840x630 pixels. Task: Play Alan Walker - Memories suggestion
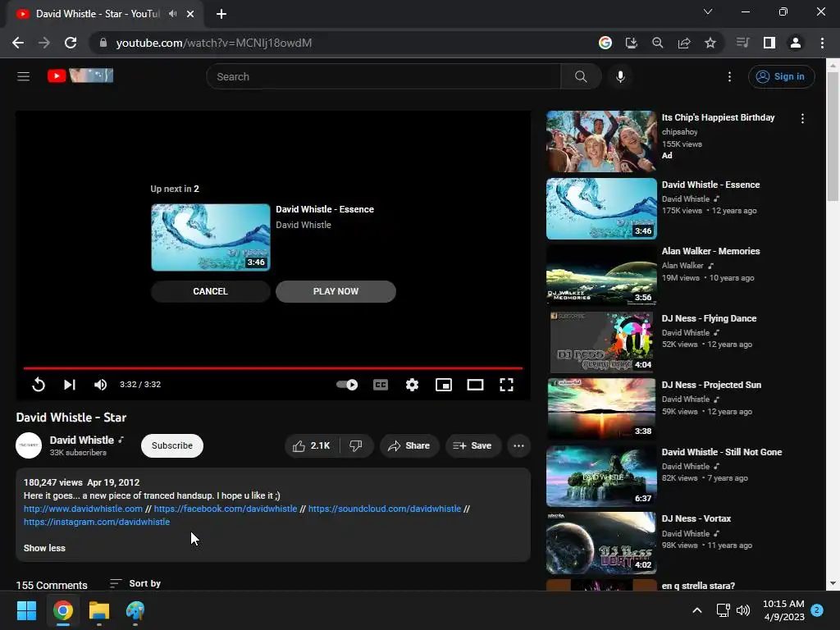(x=601, y=276)
